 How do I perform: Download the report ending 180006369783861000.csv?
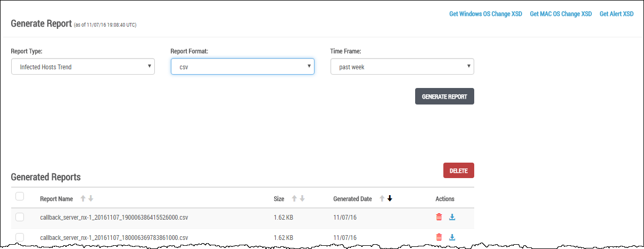(x=452, y=237)
